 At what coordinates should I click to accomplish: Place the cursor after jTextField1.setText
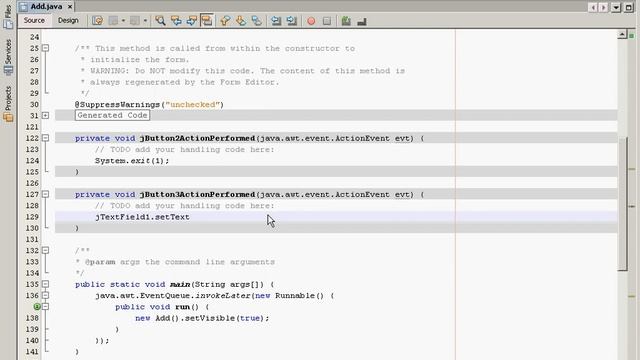[x=190, y=217]
